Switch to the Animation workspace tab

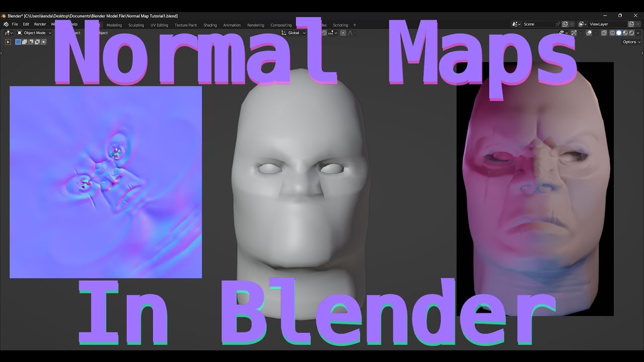(x=232, y=25)
